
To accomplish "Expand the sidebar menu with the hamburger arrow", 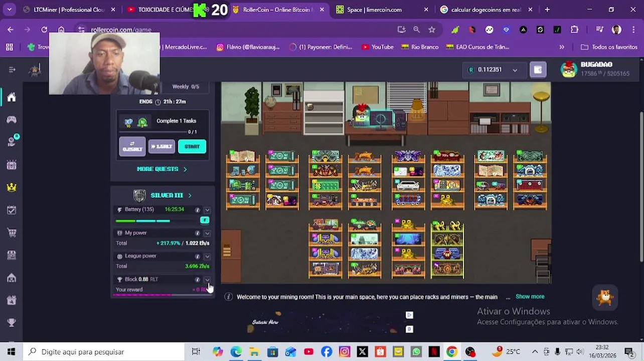I will point(12,70).
